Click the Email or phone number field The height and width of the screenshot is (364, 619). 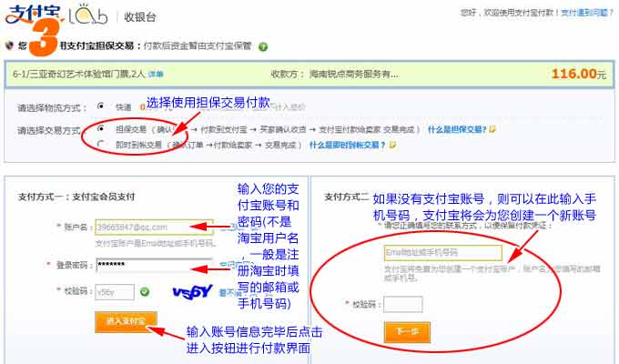pyautogui.click(x=442, y=252)
